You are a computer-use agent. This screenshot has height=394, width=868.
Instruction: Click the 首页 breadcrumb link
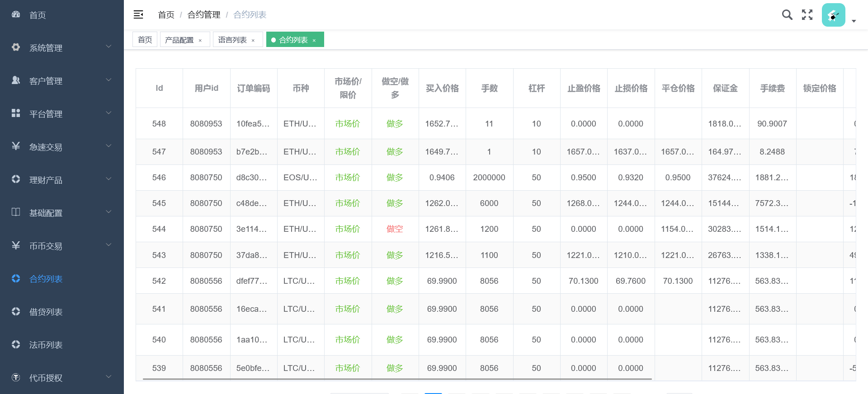166,15
